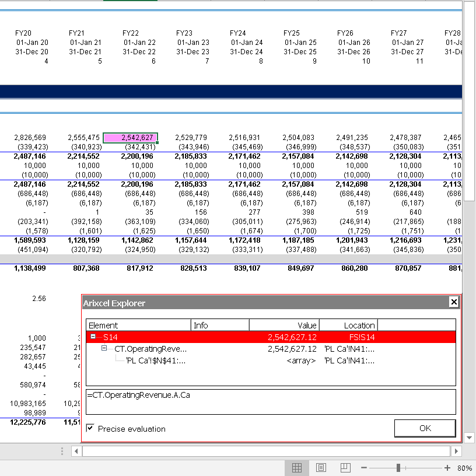The image size is (476, 476).
Task: Select cell 10,983,165
Action: pos(27,404)
